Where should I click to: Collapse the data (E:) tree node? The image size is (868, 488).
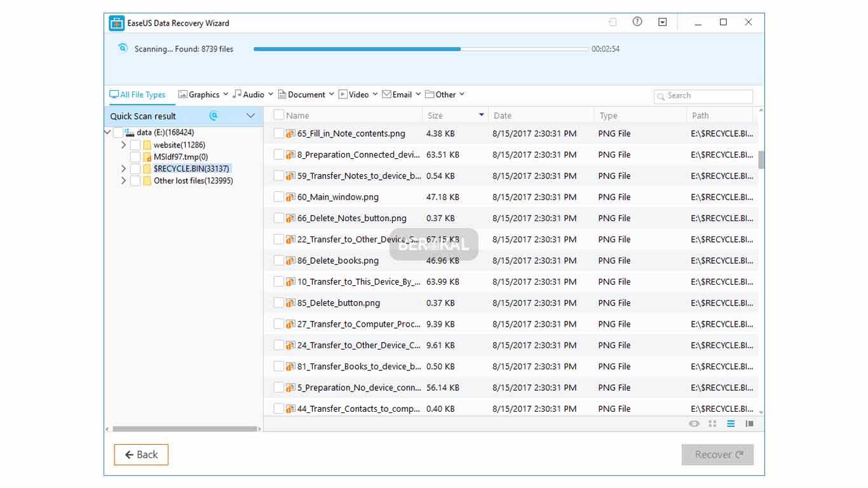coord(107,133)
